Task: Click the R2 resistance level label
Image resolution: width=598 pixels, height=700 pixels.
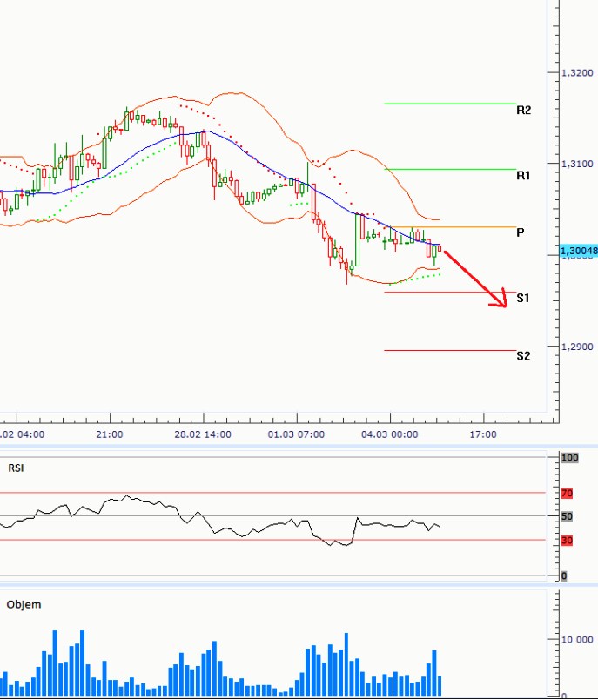Action: pyautogui.click(x=523, y=110)
